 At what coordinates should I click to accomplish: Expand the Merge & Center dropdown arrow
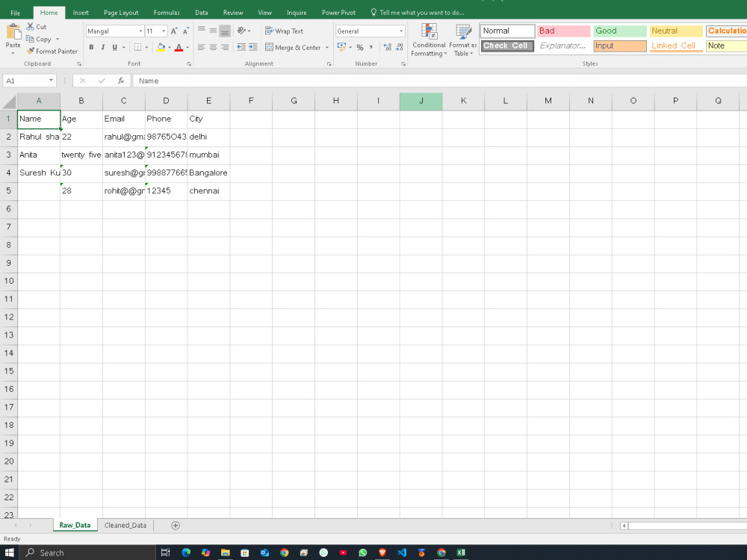click(x=327, y=47)
